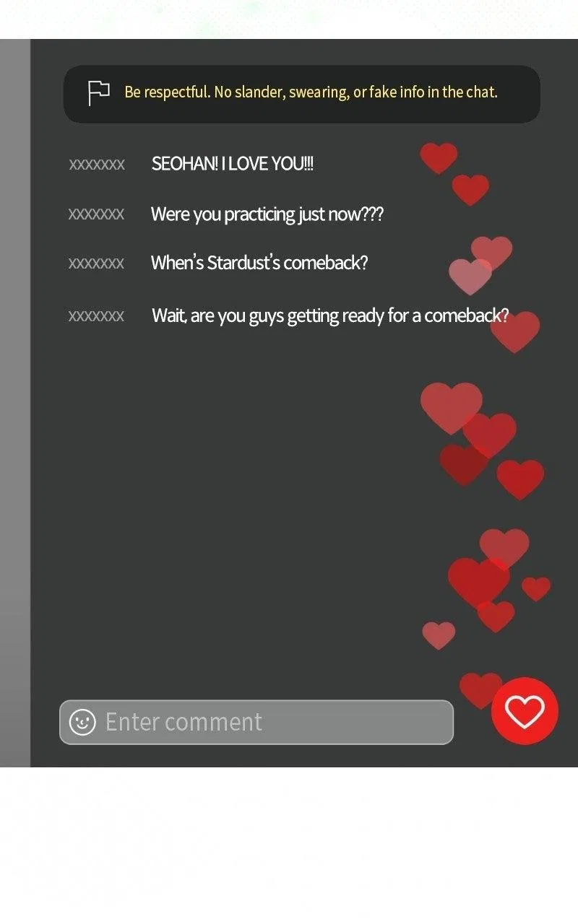The height and width of the screenshot is (924, 578).
Task: Click the gray side strip left of chat
Action: point(15,403)
